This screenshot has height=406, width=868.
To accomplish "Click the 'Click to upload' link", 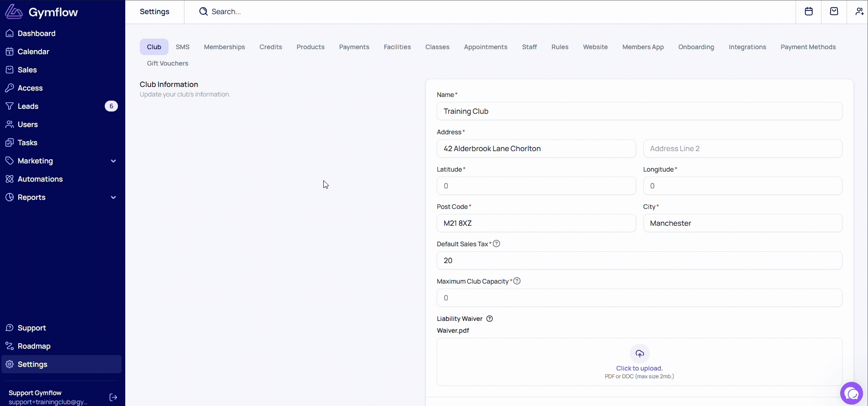I will click(639, 368).
